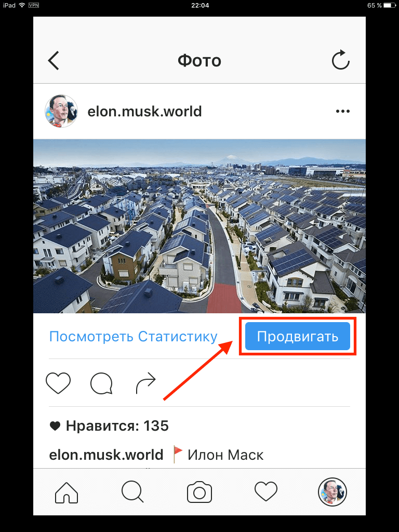Click the Продвигать button
The height and width of the screenshot is (532, 399).
pos(298,336)
